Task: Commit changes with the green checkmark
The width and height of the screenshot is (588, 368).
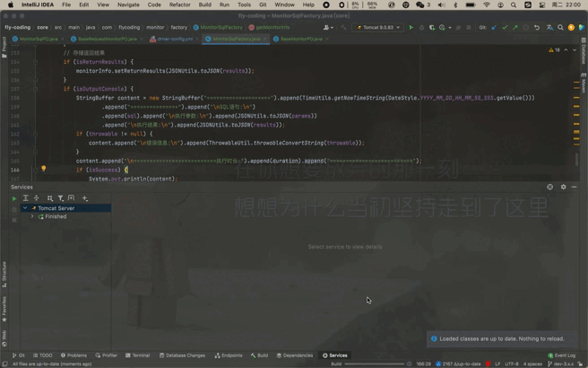Action: click(505, 28)
